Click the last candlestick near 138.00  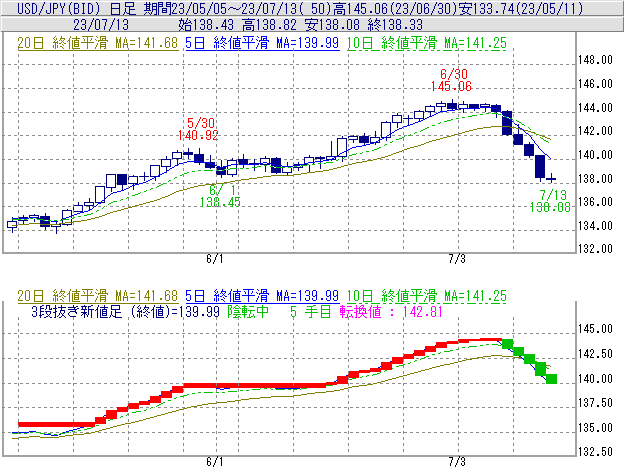[551, 179]
